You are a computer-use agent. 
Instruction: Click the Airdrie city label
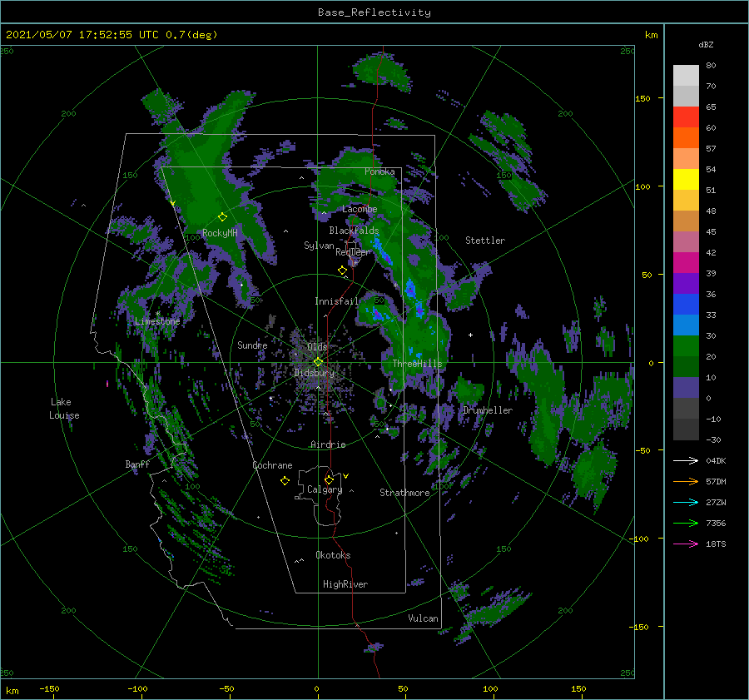pyautogui.click(x=328, y=444)
